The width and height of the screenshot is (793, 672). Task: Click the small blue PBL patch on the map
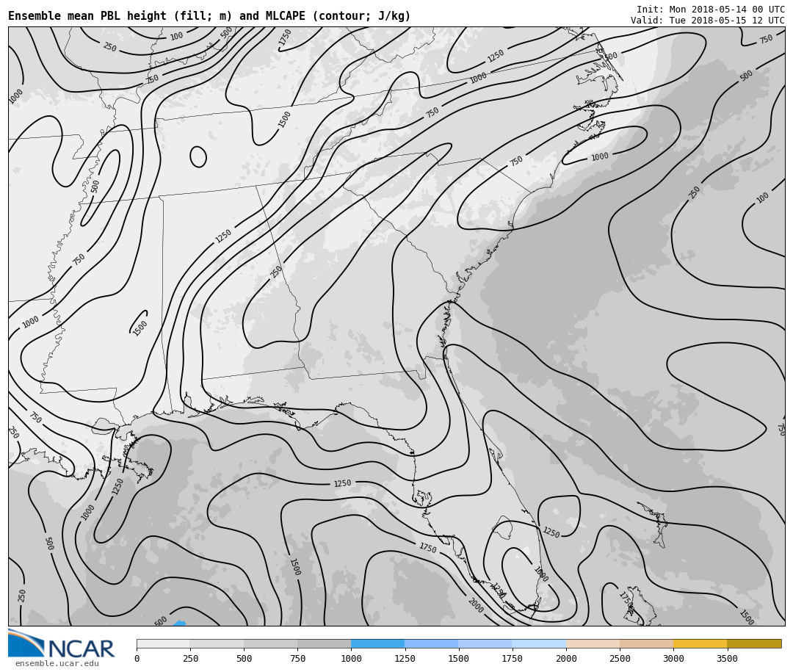pyautogui.click(x=180, y=624)
